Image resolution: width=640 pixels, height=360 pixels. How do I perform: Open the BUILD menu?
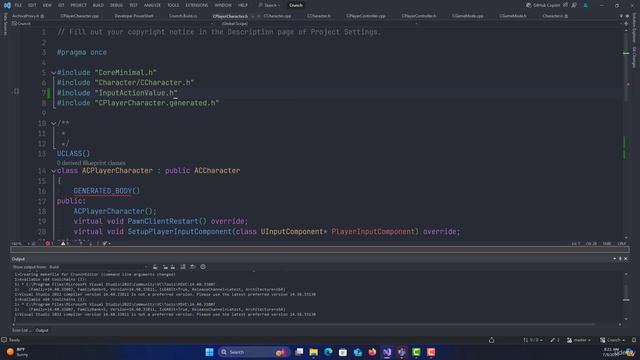coord(98,5)
